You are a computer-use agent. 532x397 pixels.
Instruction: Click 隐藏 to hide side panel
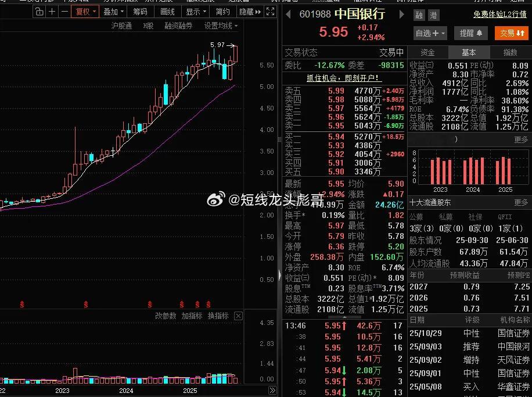coord(250,12)
